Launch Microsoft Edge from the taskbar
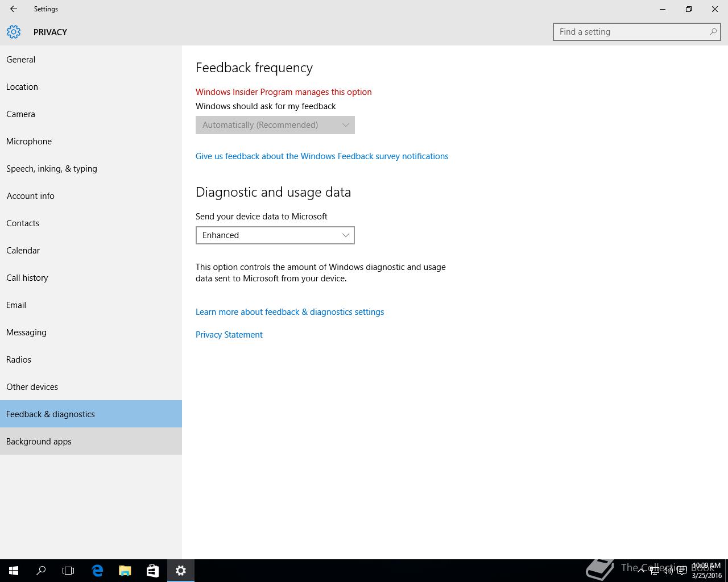 97,571
